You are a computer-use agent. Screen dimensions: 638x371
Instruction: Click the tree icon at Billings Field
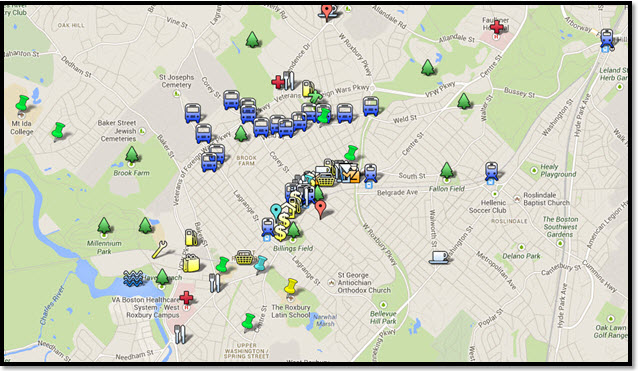pos(293,231)
